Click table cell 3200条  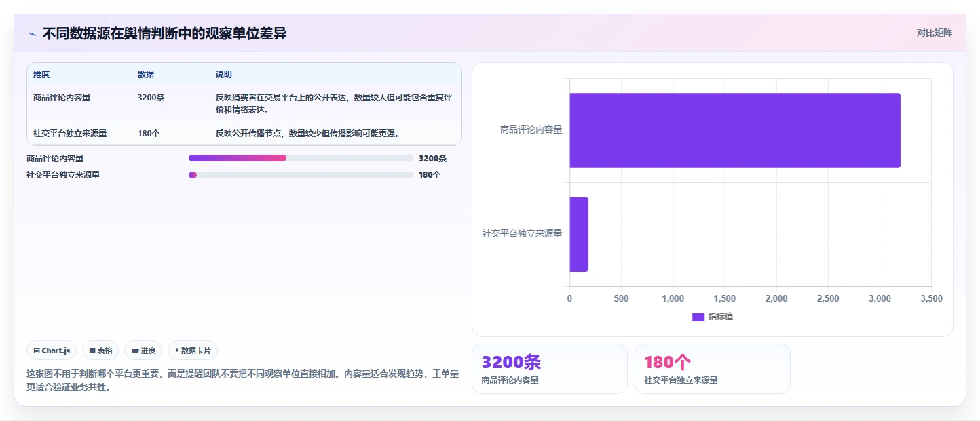pos(151,98)
